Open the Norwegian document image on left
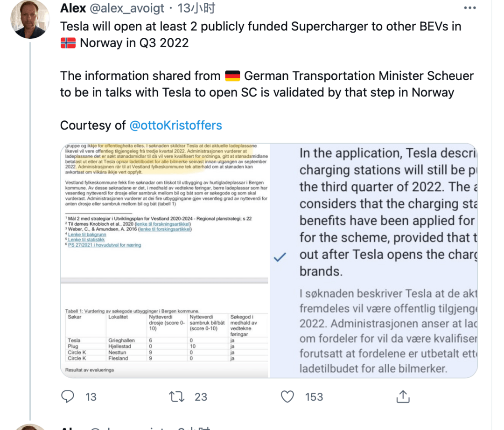504x430 pixels. (164, 260)
